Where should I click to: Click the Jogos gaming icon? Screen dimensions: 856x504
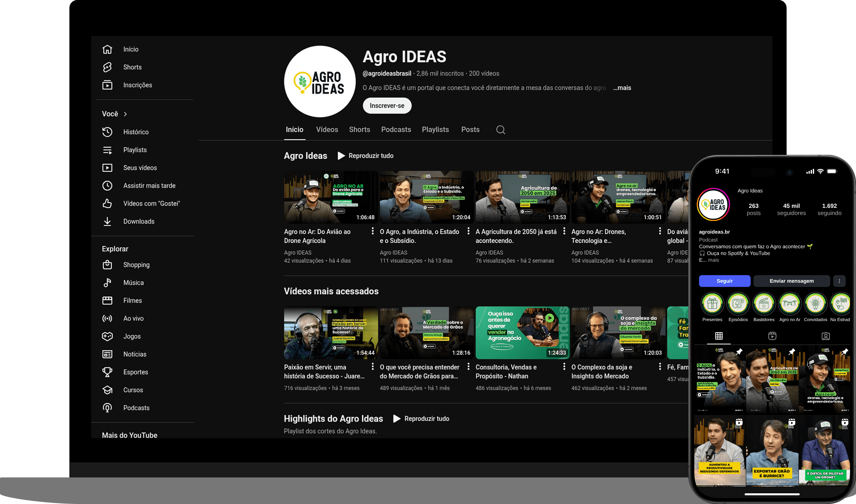[107, 336]
